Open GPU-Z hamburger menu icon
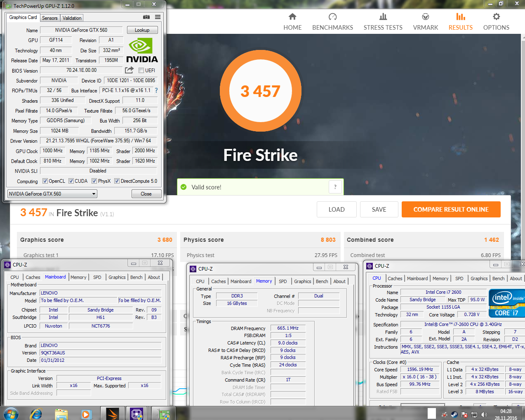This screenshot has height=420, width=525. point(158,17)
